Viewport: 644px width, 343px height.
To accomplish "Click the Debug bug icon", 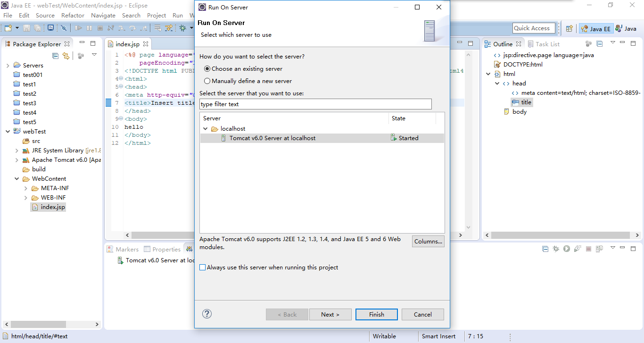I will pos(182,28).
